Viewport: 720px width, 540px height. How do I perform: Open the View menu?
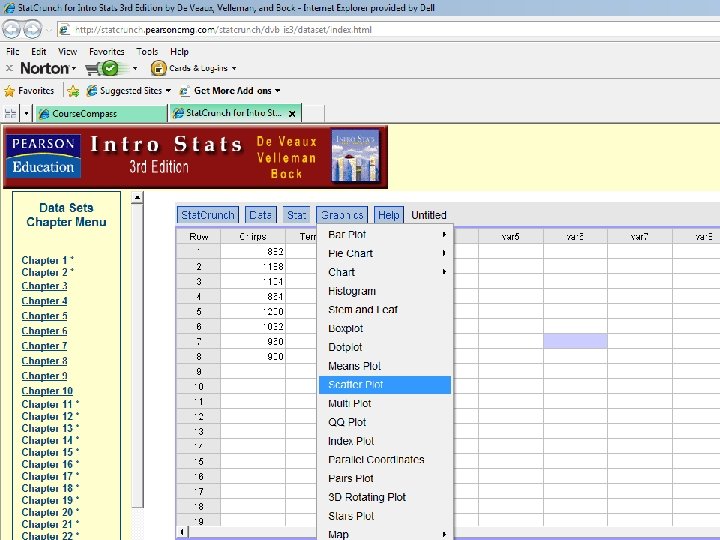point(67,51)
